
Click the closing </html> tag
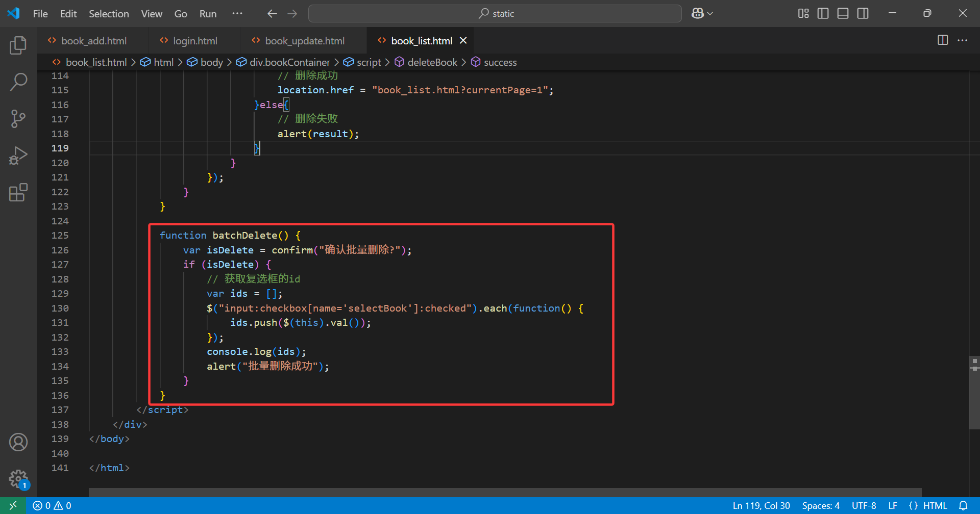coord(109,468)
